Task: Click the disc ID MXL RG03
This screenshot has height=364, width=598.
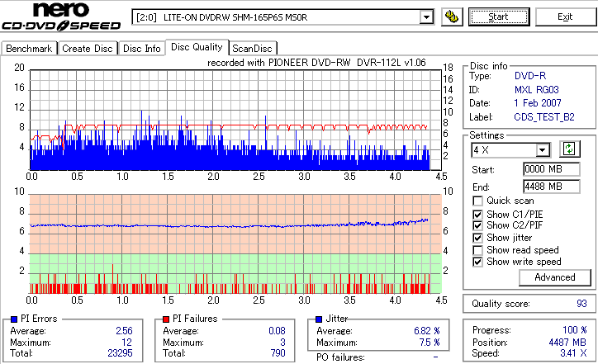Action: (x=537, y=90)
